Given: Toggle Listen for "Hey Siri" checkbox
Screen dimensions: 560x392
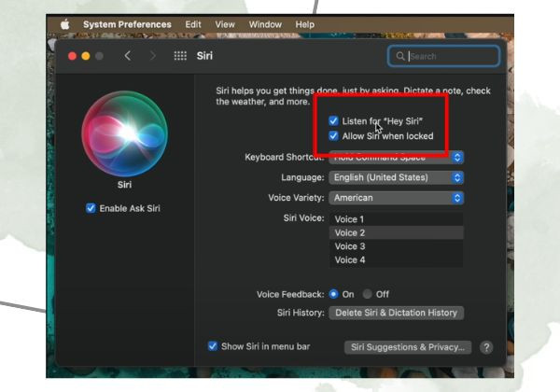Looking at the screenshot, I should pyautogui.click(x=333, y=120).
